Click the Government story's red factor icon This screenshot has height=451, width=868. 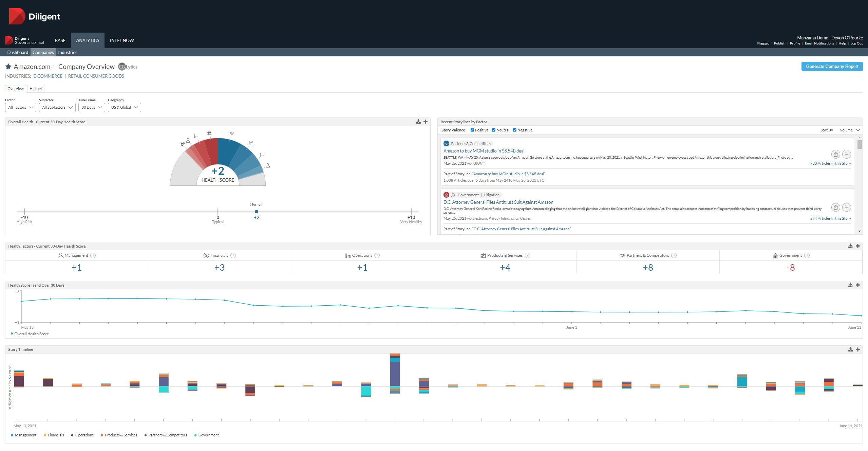(x=447, y=195)
